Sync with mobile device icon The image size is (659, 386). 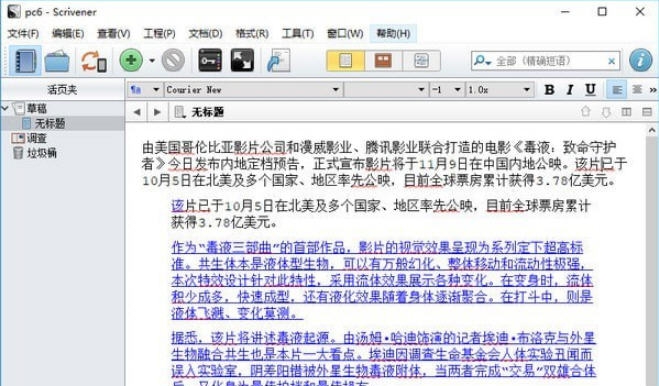(x=93, y=61)
